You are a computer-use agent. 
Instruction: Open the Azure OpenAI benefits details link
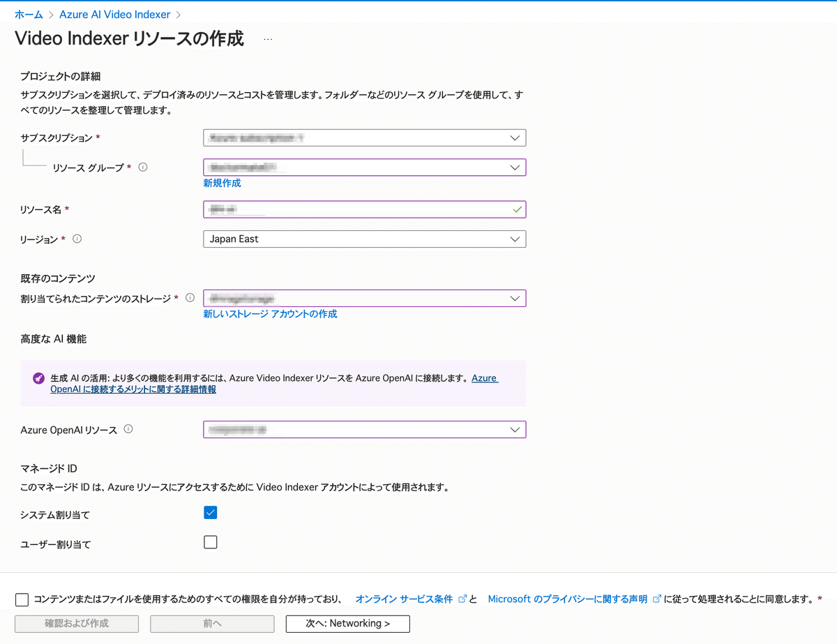point(133,389)
